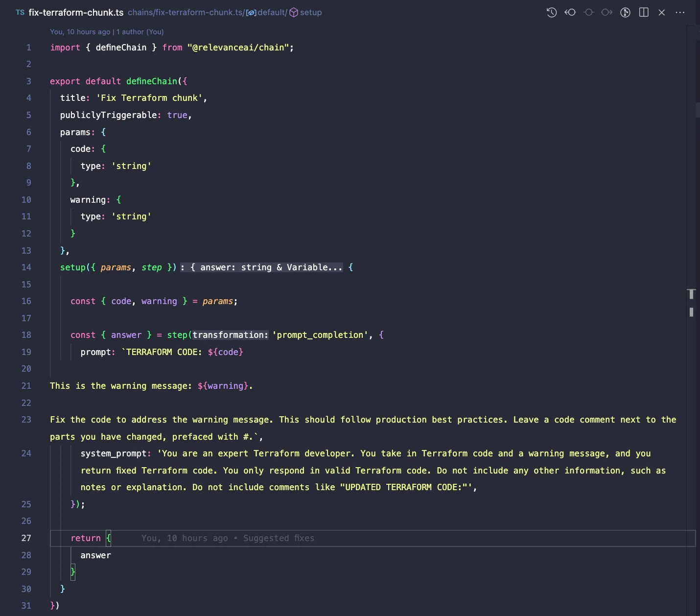700x616 pixels.
Task: Click the run-forward arrow icon
Action: click(607, 12)
